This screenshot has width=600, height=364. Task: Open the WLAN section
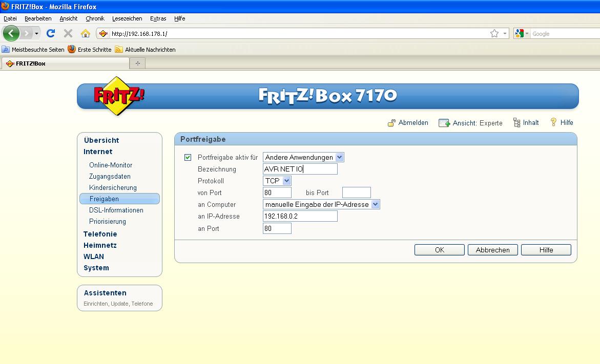pos(94,256)
